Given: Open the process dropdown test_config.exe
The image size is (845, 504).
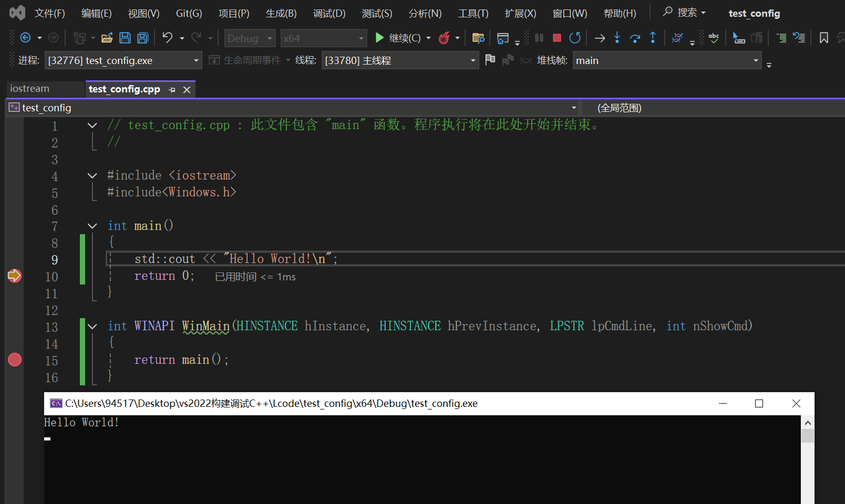Looking at the screenshot, I should (123, 60).
